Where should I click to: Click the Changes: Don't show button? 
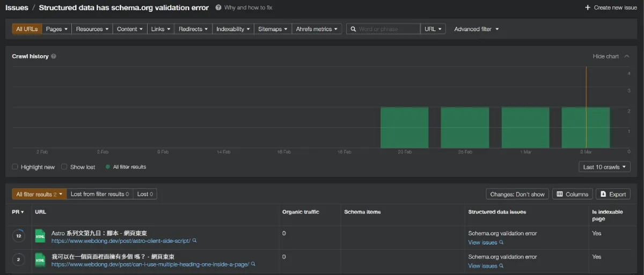click(x=517, y=194)
